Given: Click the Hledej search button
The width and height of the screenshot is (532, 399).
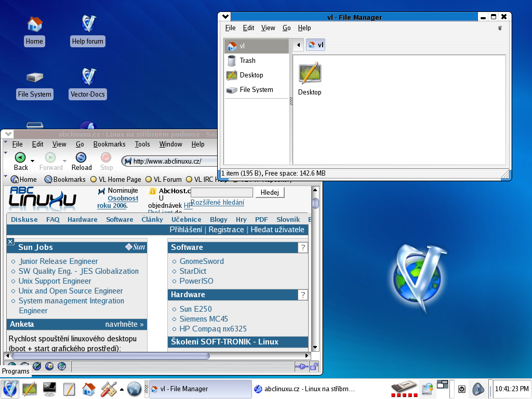Looking at the screenshot, I should [270, 192].
